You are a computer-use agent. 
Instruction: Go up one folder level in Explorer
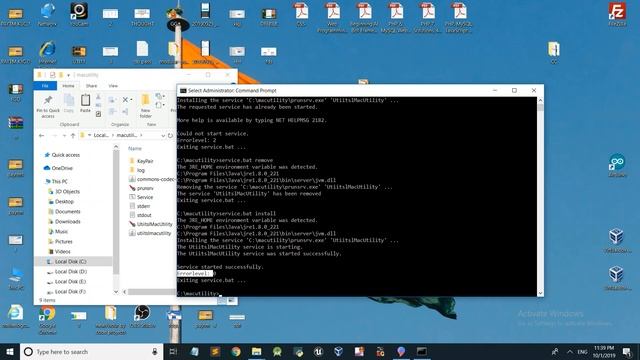click(73, 136)
